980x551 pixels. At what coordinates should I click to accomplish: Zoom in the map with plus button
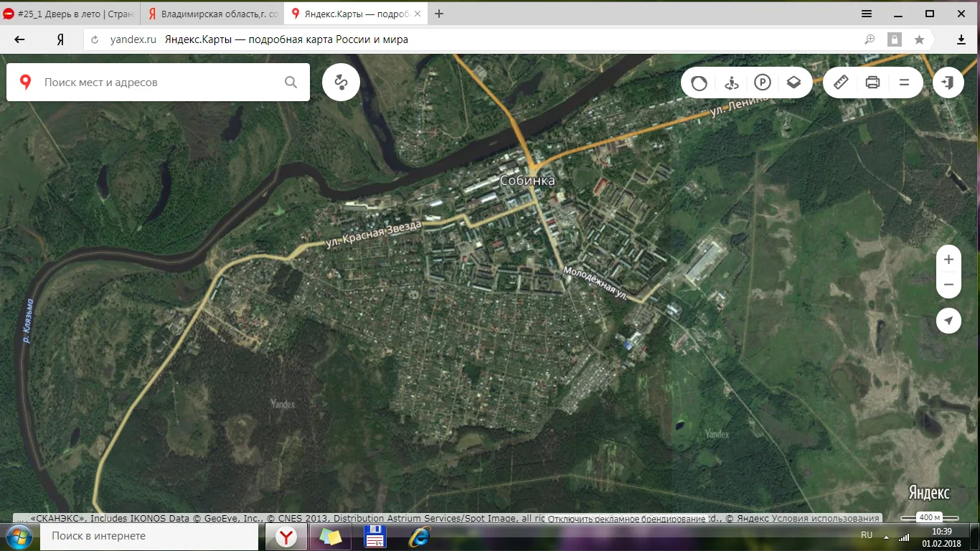click(948, 260)
